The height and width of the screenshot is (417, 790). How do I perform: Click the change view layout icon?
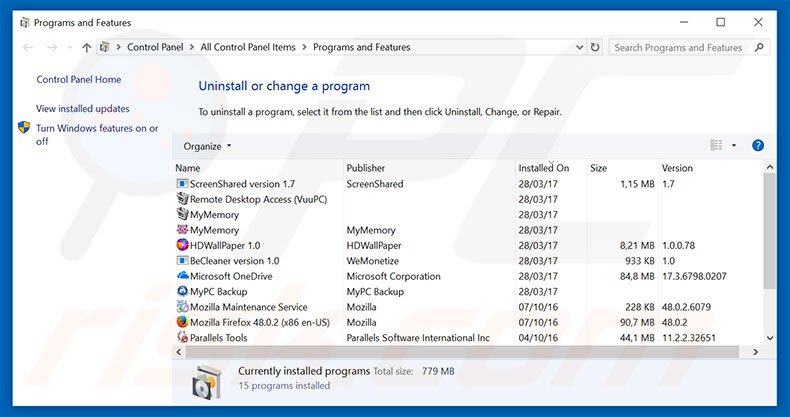point(716,146)
